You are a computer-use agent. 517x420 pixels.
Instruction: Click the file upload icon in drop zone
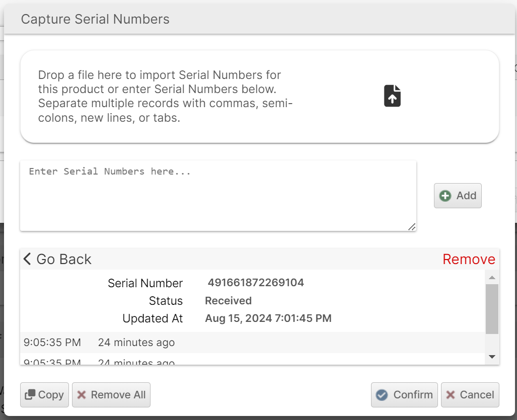tap(392, 96)
